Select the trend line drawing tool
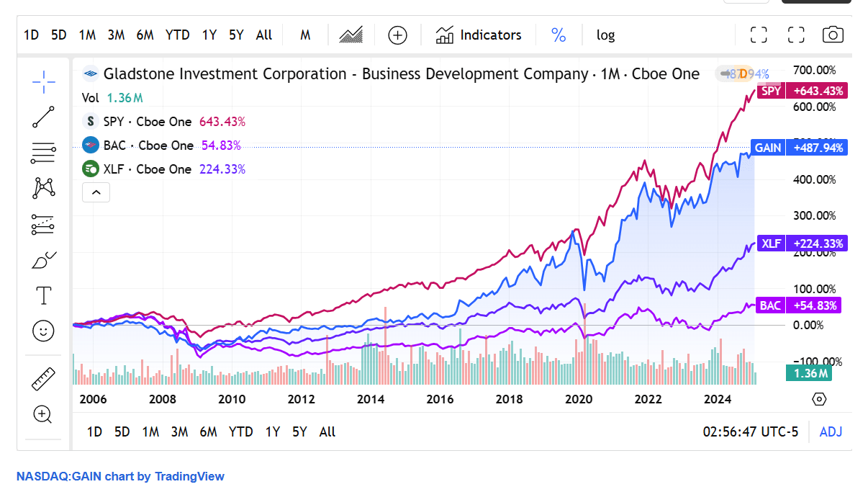This screenshot has height=492, width=868. click(42, 117)
